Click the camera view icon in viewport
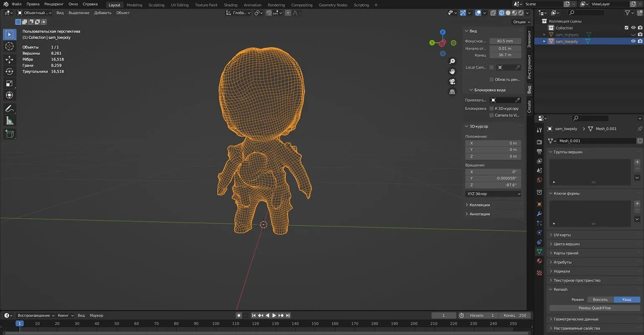 452,82
